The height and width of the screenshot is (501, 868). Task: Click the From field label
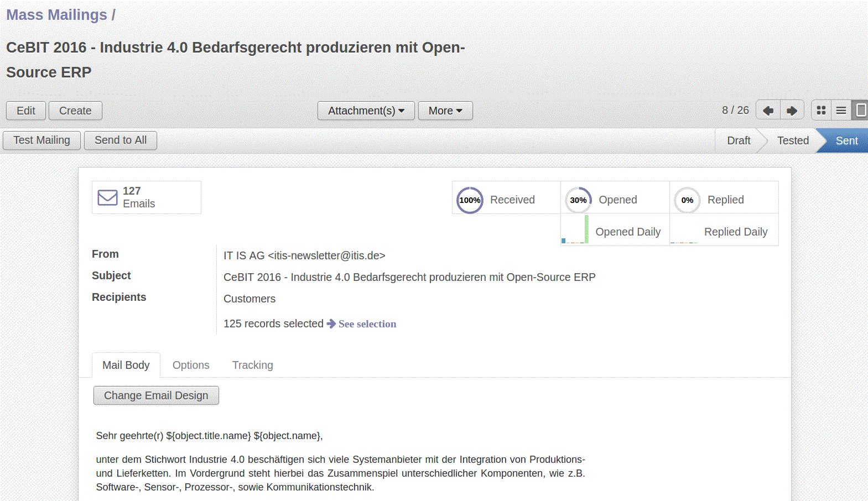[105, 254]
